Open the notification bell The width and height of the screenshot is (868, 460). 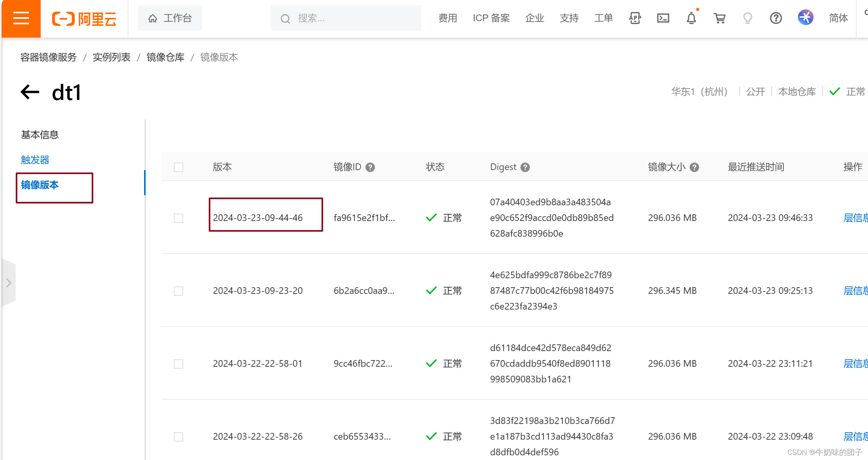[691, 18]
